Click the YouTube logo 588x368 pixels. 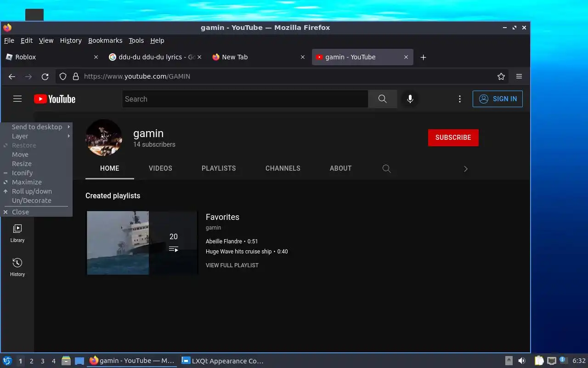(55, 99)
